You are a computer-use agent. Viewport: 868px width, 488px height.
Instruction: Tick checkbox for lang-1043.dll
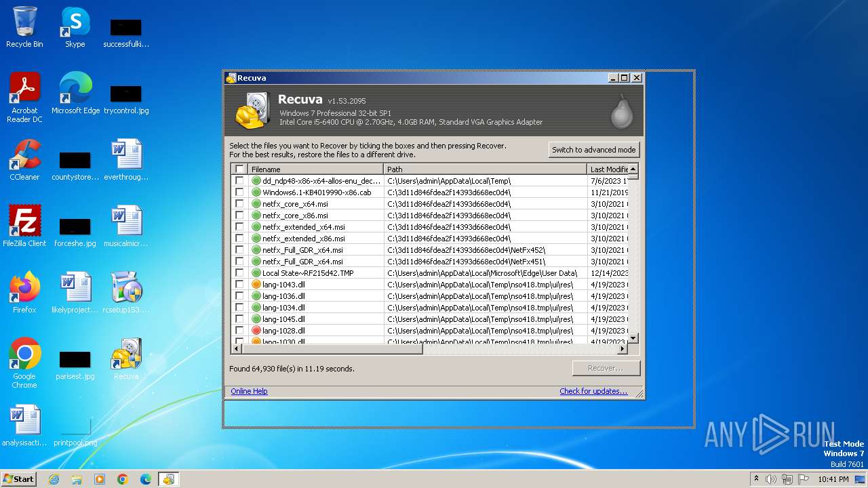pyautogui.click(x=239, y=285)
